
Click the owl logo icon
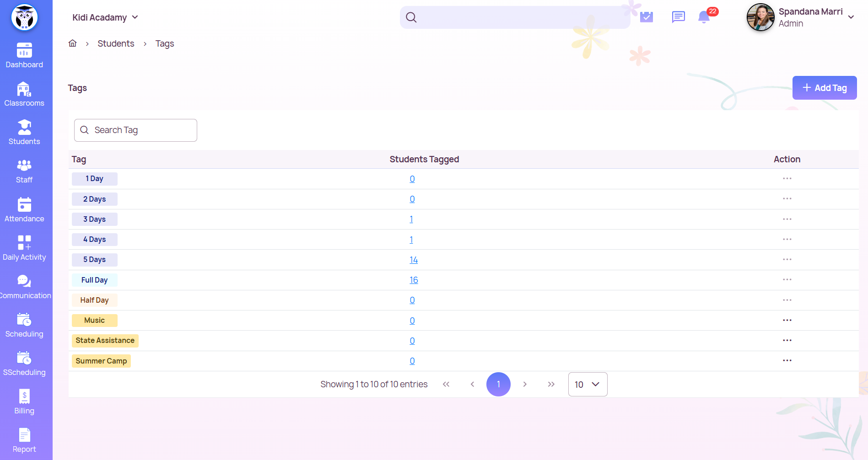[24, 18]
